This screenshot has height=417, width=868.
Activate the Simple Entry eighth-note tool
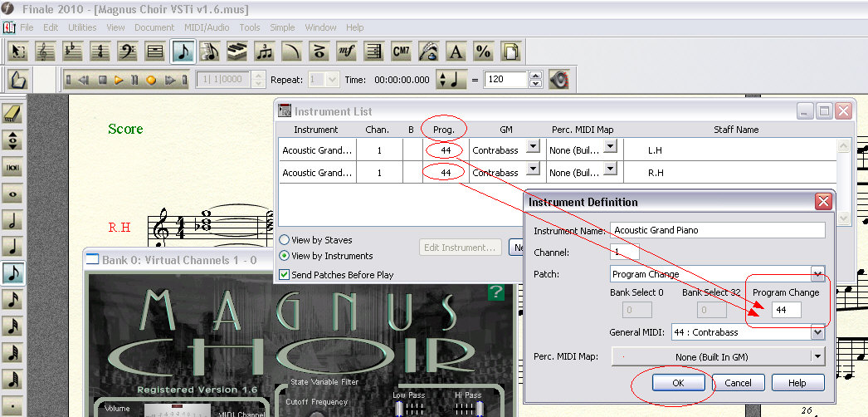182,52
